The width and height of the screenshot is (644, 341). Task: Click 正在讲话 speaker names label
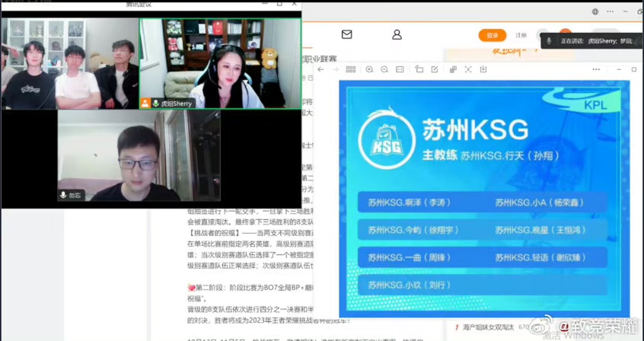point(596,41)
